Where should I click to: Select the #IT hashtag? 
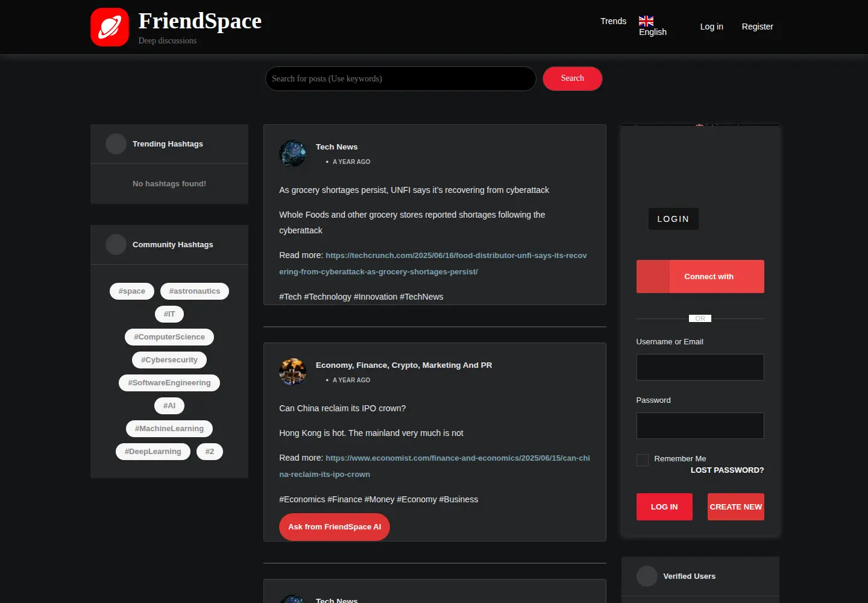pos(169,314)
